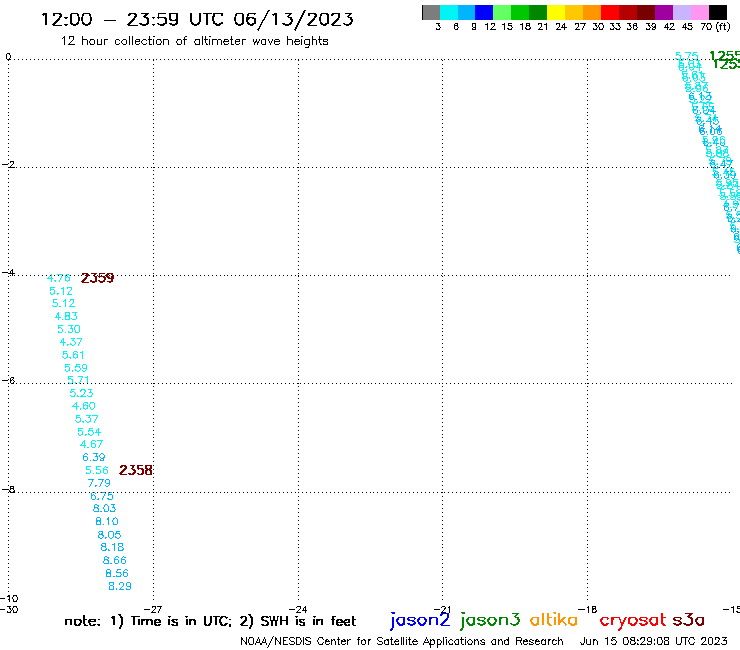Click the '2358' time stamp label
Image resolution: width=740 pixels, height=650 pixels.
pyautogui.click(x=135, y=470)
